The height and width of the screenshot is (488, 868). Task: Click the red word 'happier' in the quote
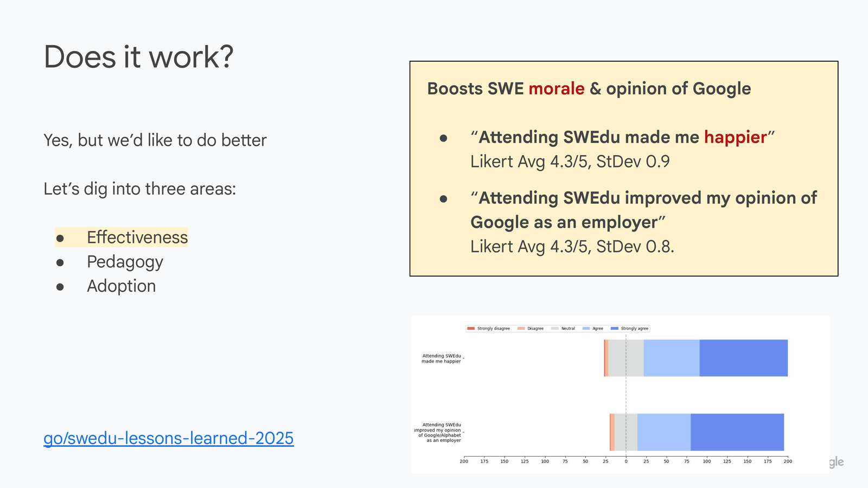[x=735, y=138]
